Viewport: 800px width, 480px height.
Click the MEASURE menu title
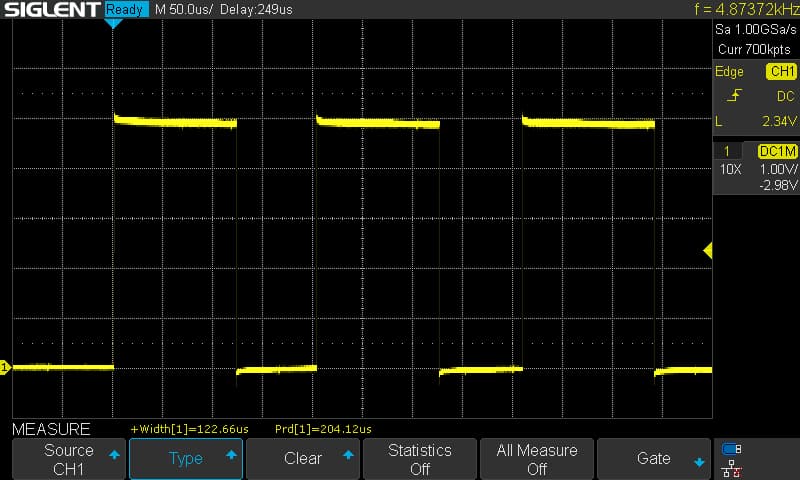click(x=51, y=429)
